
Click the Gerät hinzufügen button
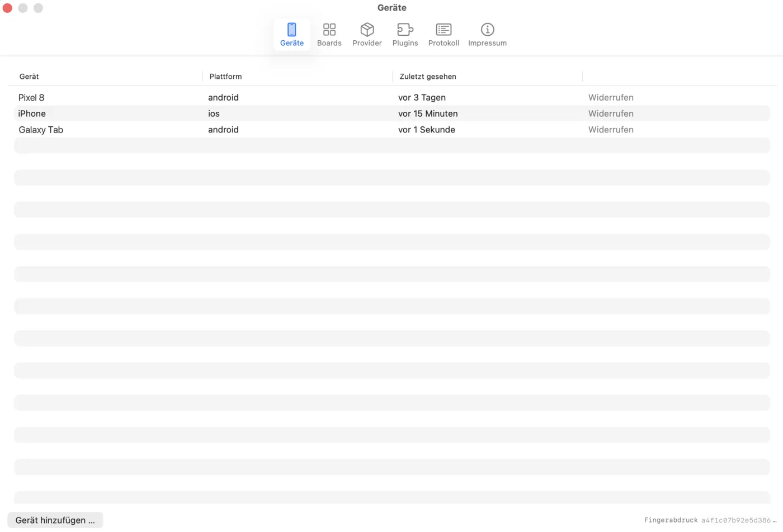click(55, 520)
